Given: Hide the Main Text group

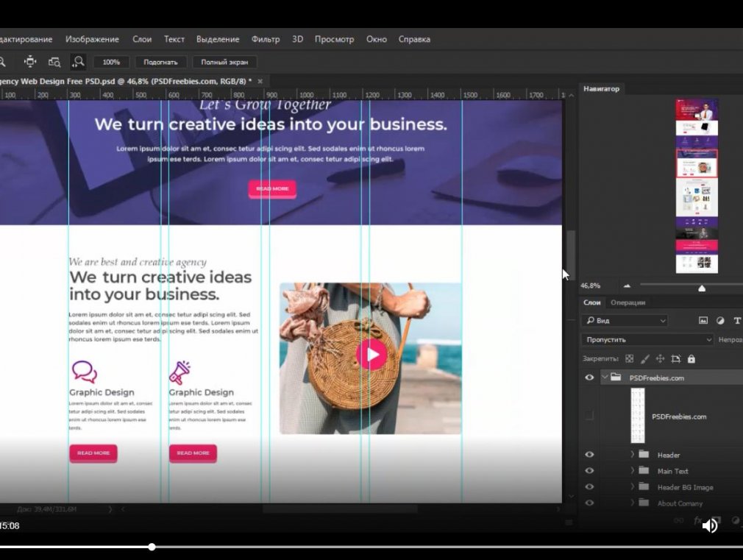Looking at the screenshot, I should (x=589, y=470).
